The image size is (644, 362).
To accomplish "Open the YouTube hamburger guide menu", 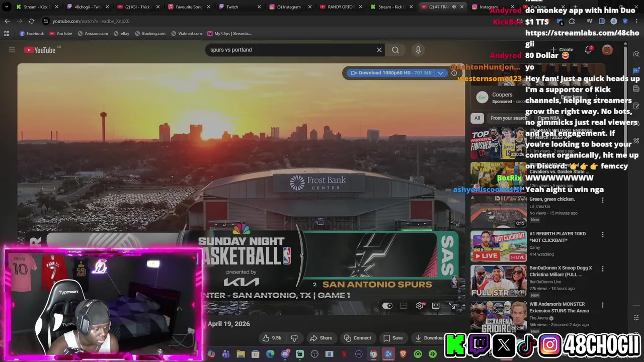I will coord(12,50).
